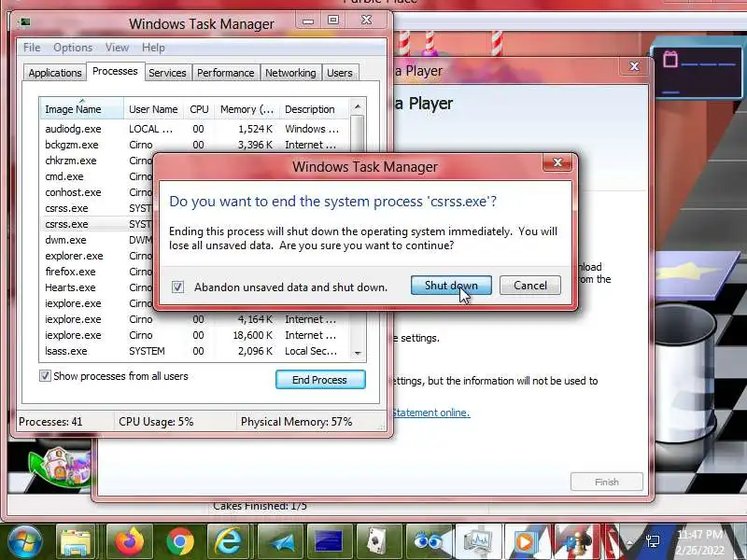Cancel the end process dialog
This screenshot has height=560, width=747.
click(x=530, y=286)
